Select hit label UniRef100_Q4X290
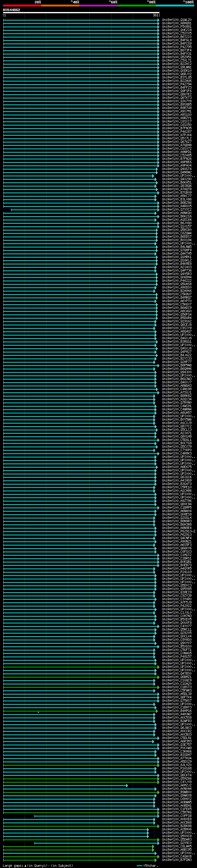 click(x=176, y=179)
